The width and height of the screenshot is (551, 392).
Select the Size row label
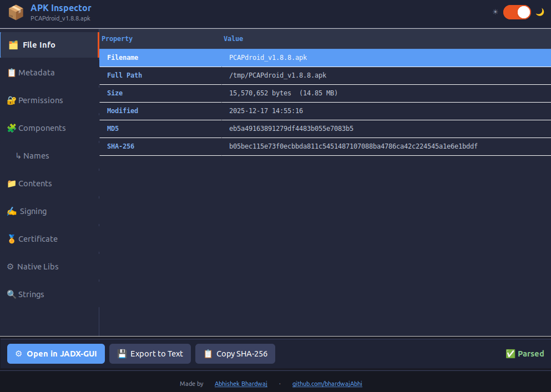[115, 93]
